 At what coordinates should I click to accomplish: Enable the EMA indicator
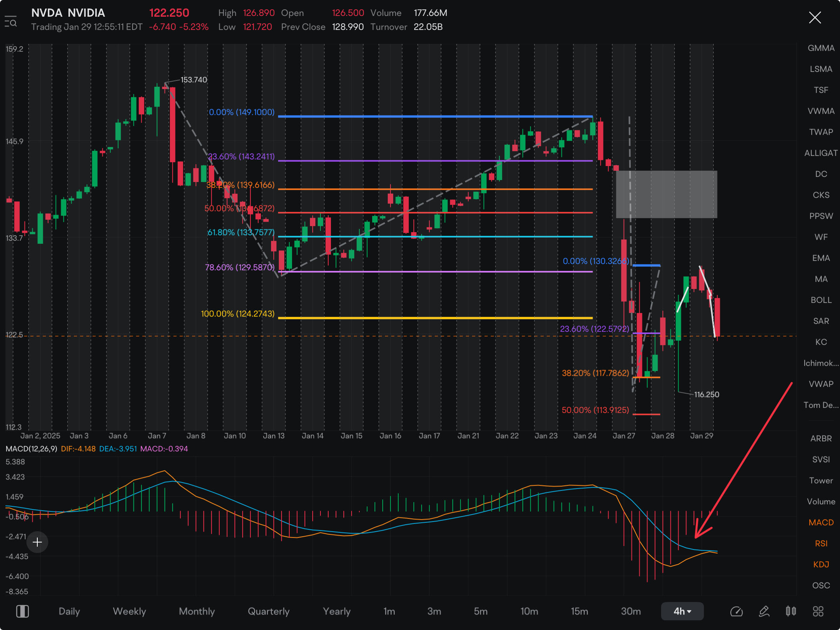[821, 258]
